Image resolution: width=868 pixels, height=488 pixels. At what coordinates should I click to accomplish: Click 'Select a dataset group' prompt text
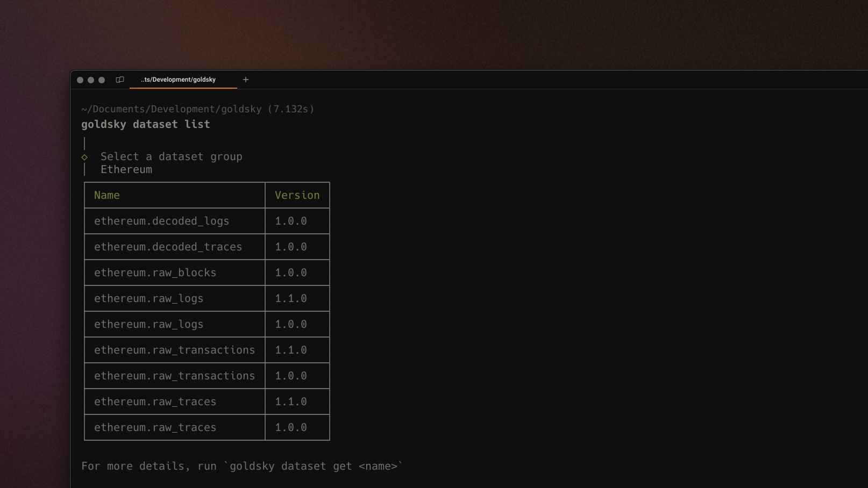click(172, 156)
